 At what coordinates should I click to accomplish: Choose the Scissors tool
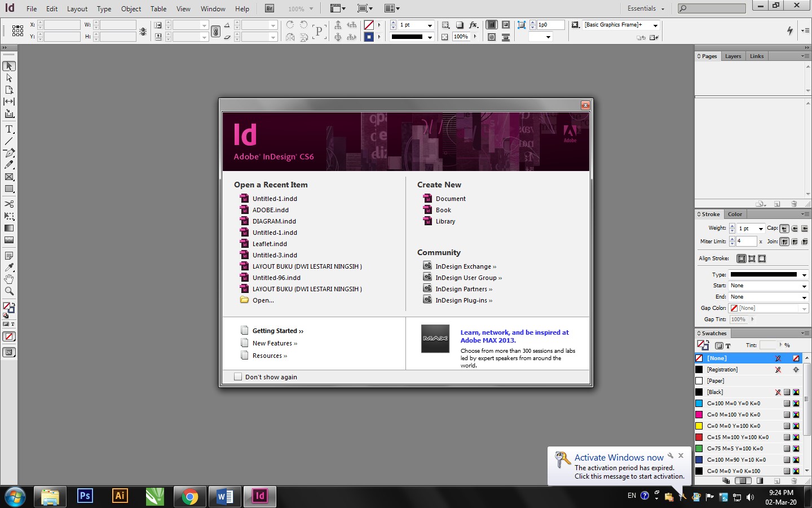point(9,204)
